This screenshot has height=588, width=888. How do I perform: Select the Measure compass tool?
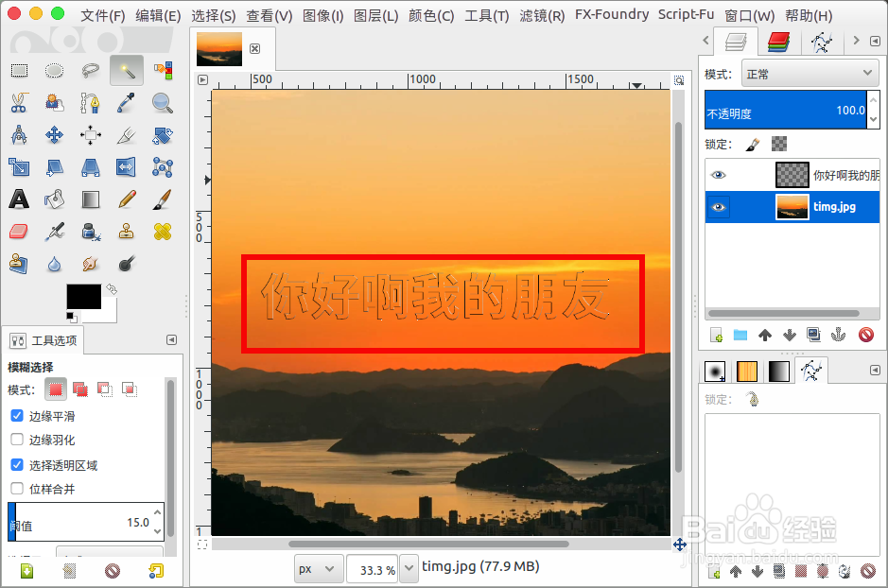19,135
